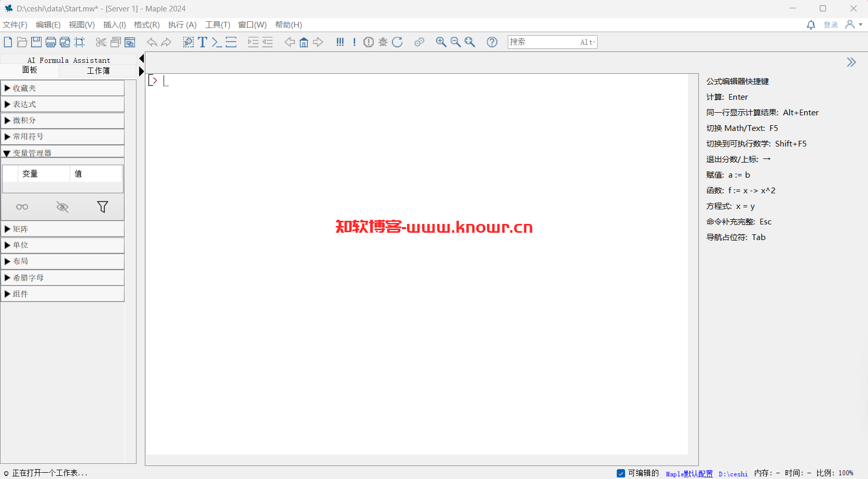
Task: Click the 登录 login link
Action: coord(831,25)
